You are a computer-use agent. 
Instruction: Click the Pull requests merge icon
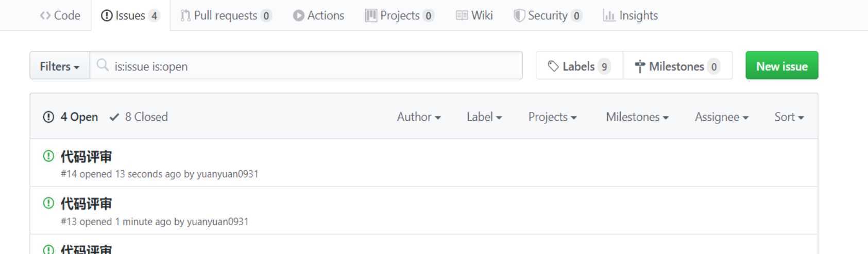tap(185, 15)
